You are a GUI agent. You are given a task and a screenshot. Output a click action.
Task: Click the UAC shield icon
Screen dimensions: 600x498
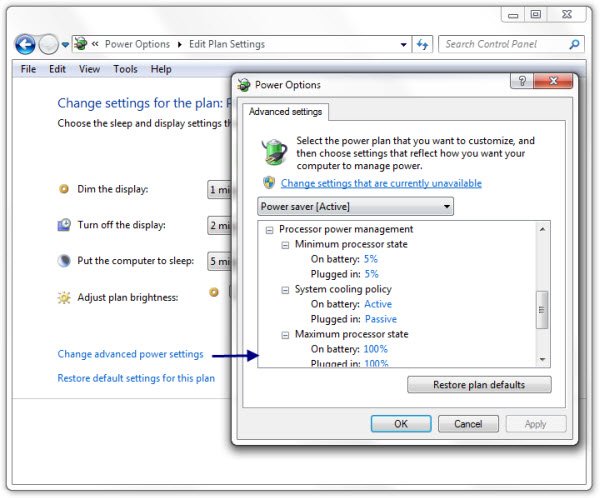coord(269,183)
